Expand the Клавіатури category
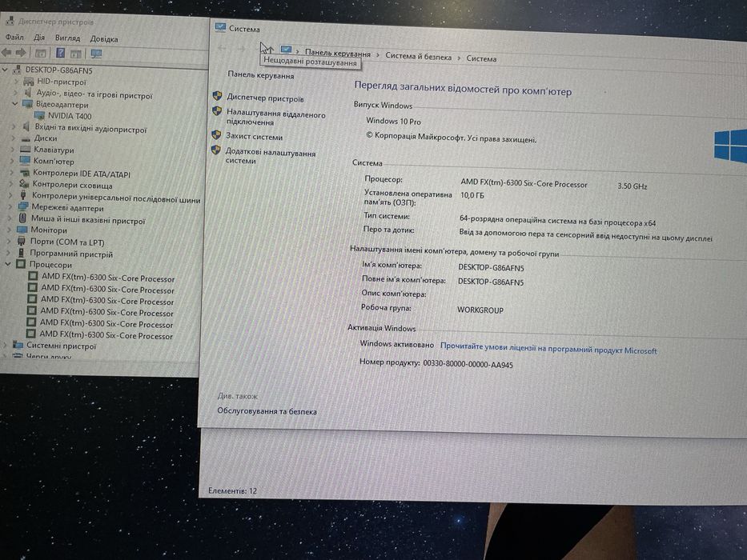This screenshot has width=747, height=560. pos(13,150)
